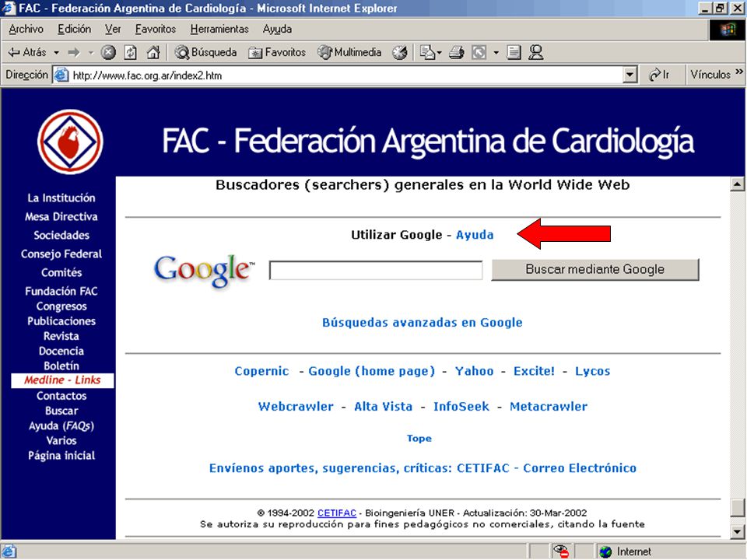The width and height of the screenshot is (747, 560).
Task: Click the Google search text field
Action: click(x=376, y=270)
